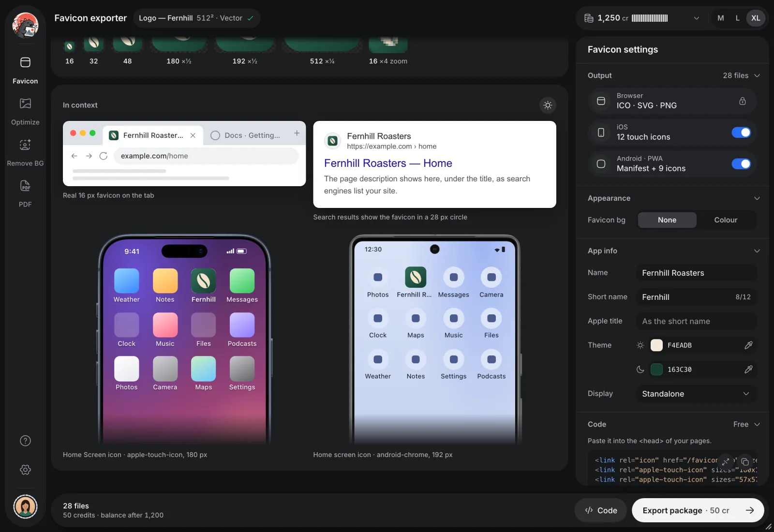Close the Fernhill Roaster browser tab
The height and width of the screenshot is (532, 774).
pos(193,135)
